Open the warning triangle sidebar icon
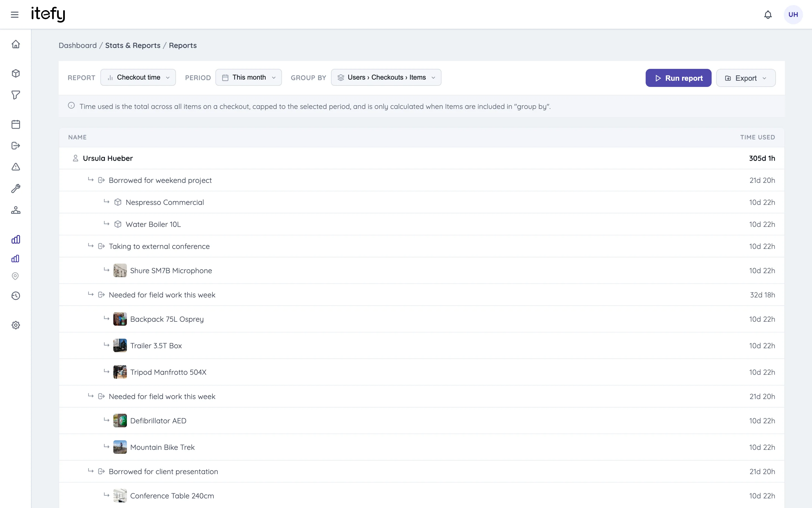Image resolution: width=812 pixels, height=508 pixels. 16,167
